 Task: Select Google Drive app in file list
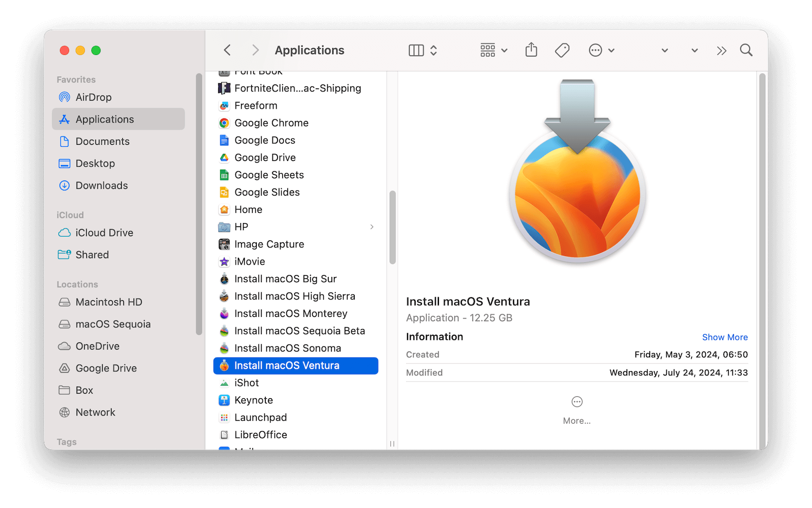click(296, 157)
